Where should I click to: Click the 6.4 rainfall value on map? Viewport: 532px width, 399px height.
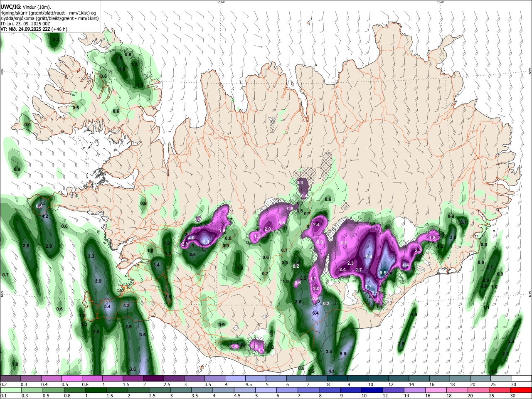[315, 313]
